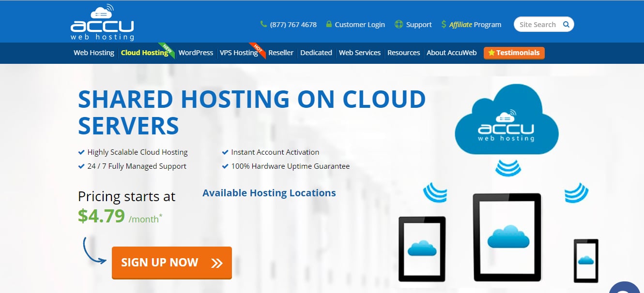Expand the Web Services menu
Screen dimensions: 644x293
[360, 53]
